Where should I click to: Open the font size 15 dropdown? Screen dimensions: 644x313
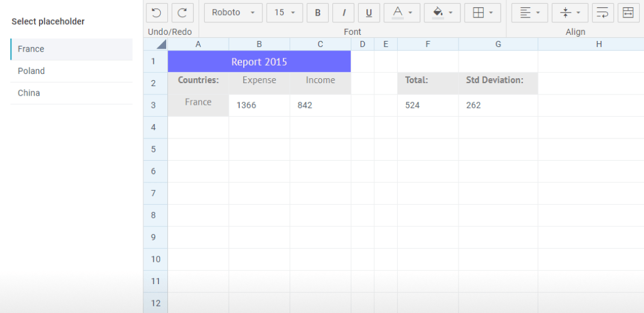click(x=285, y=13)
